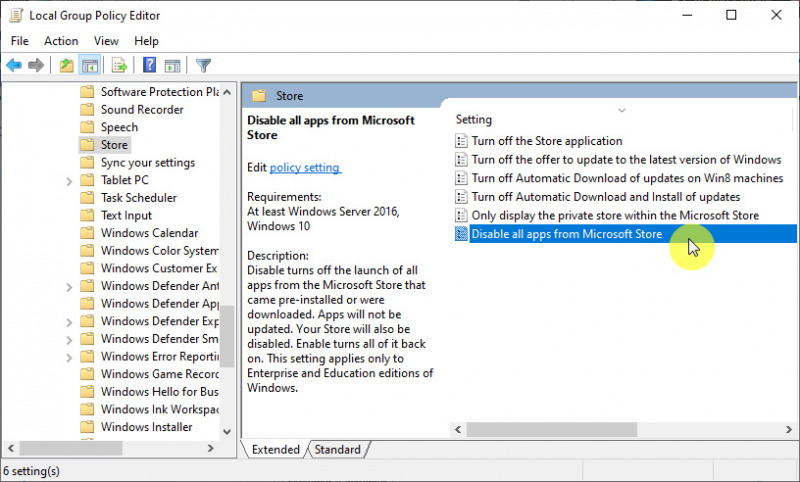The height and width of the screenshot is (482, 800).
Task: Open the Help menu
Action: pyautogui.click(x=146, y=41)
